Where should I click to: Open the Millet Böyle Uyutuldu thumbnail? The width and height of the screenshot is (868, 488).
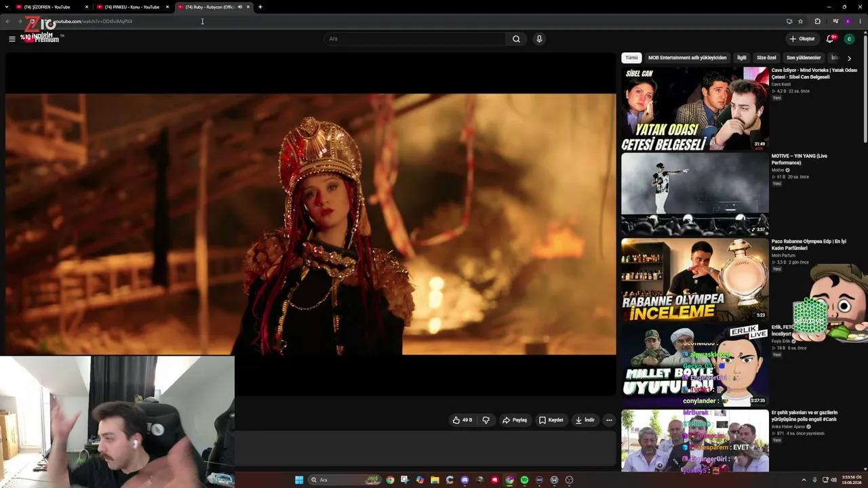695,365
